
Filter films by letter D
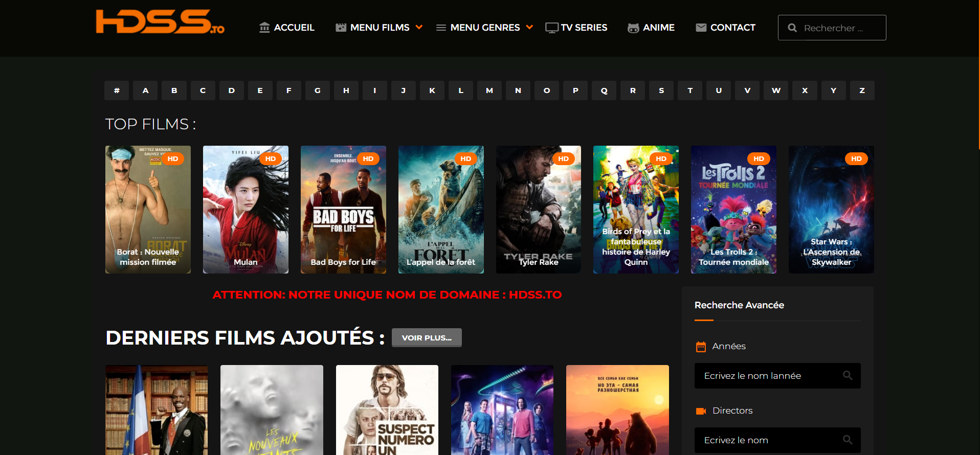click(x=232, y=90)
